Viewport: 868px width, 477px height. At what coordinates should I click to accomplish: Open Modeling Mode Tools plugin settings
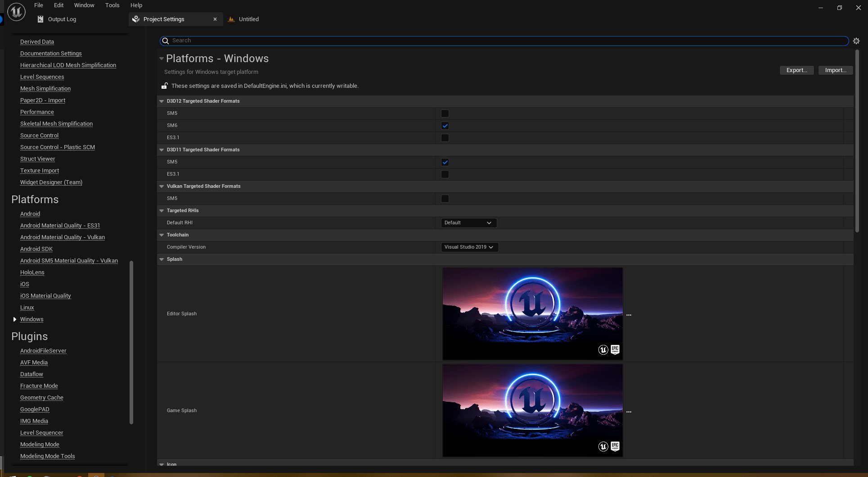48,456
